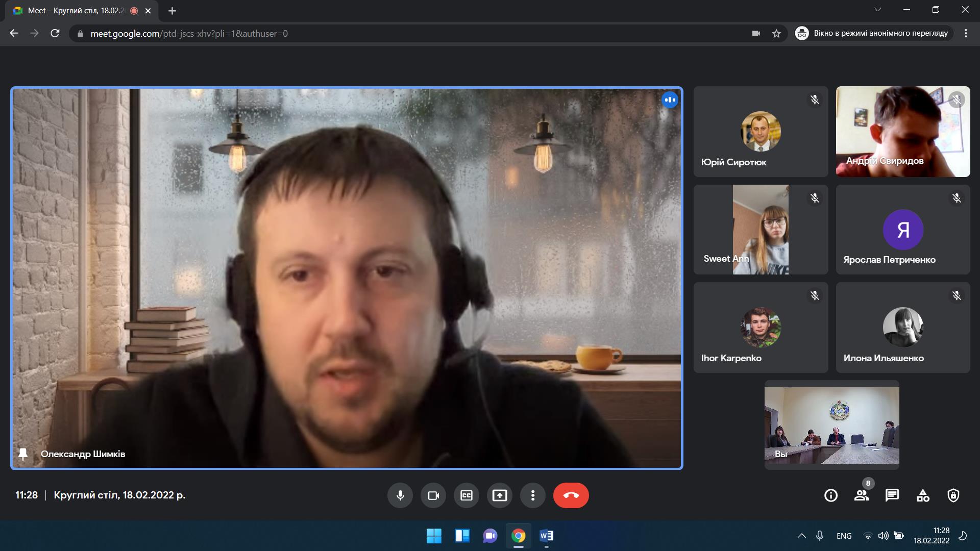Viewport: 980px width, 551px height.
Task: Open Word from the taskbar
Action: pos(546,536)
